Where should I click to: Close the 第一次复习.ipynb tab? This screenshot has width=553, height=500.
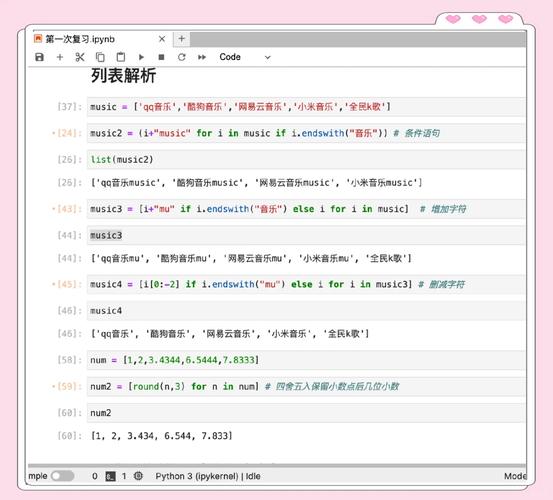[x=162, y=39]
